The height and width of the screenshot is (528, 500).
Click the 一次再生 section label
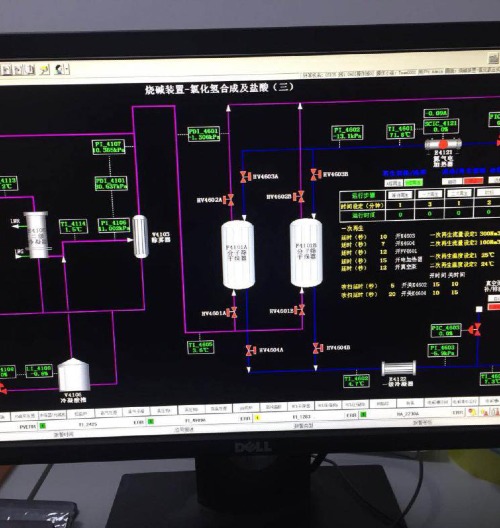coord(352,228)
